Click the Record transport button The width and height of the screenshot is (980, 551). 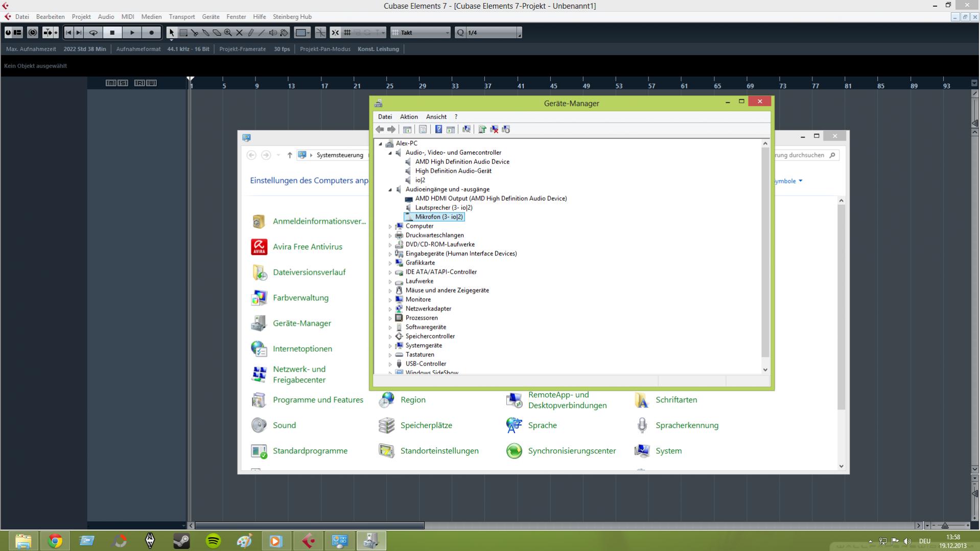tap(151, 33)
